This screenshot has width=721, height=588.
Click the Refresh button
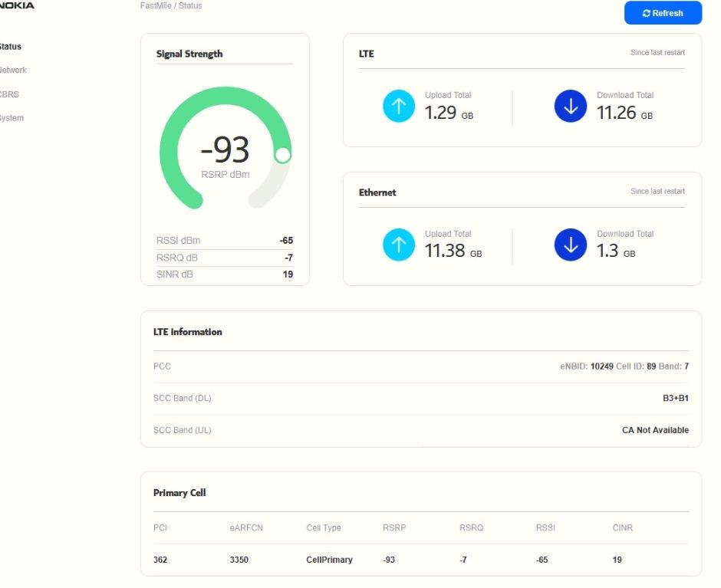[x=663, y=13]
